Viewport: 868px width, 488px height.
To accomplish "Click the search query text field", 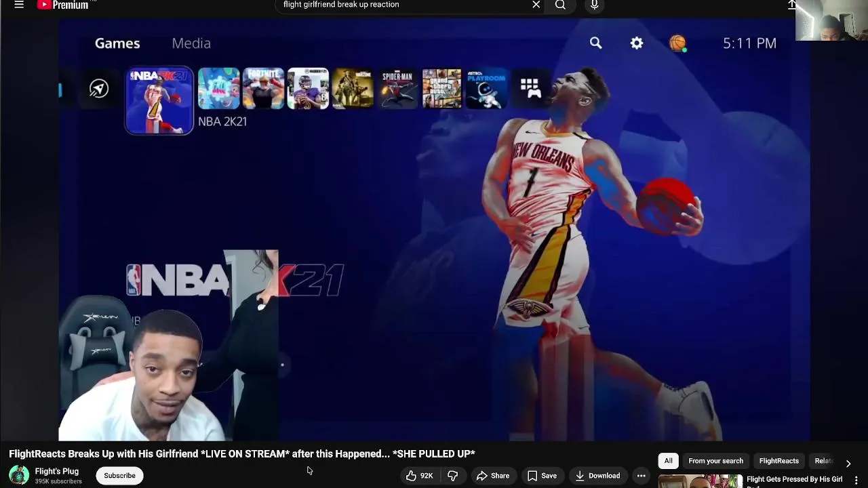I will coord(403,5).
